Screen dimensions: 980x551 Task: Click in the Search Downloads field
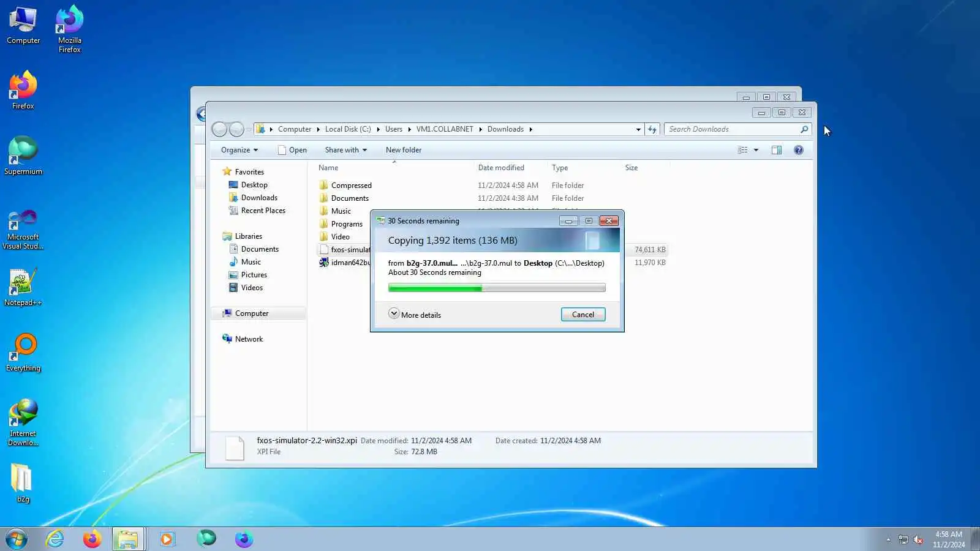point(733,129)
